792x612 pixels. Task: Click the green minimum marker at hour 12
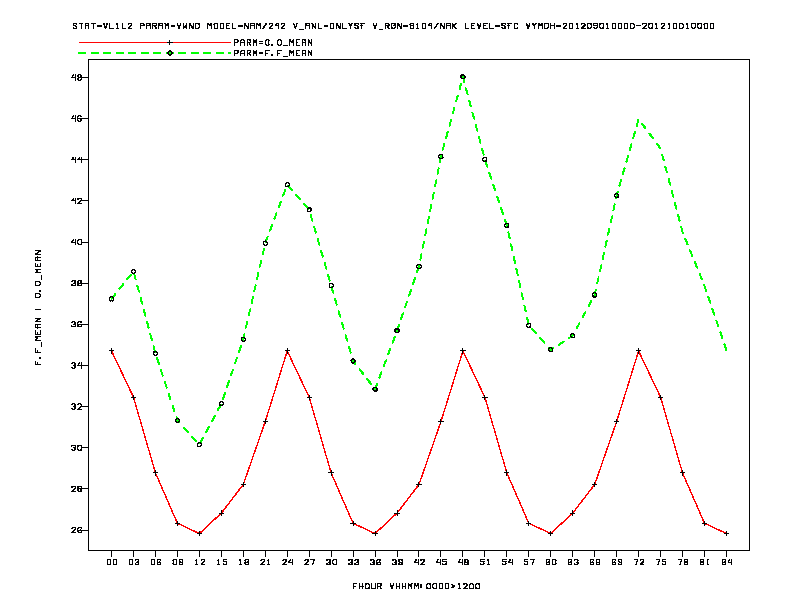pyautogui.click(x=200, y=444)
